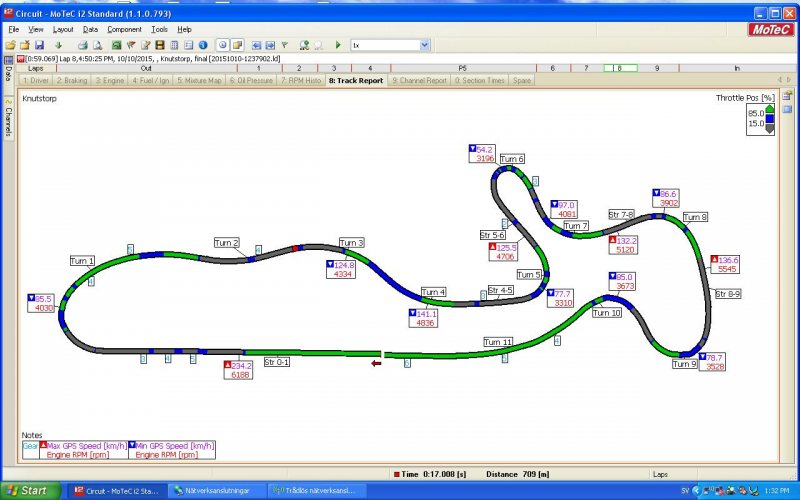Open the 1x playback speed dropdown

point(424,45)
